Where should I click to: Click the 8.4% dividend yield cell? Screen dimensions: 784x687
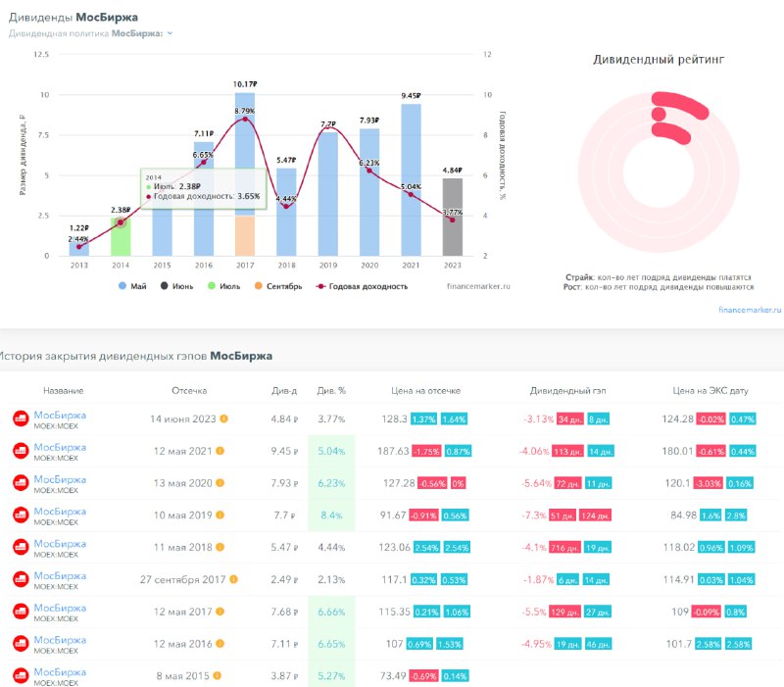pyautogui.click(x=331, y=515)
